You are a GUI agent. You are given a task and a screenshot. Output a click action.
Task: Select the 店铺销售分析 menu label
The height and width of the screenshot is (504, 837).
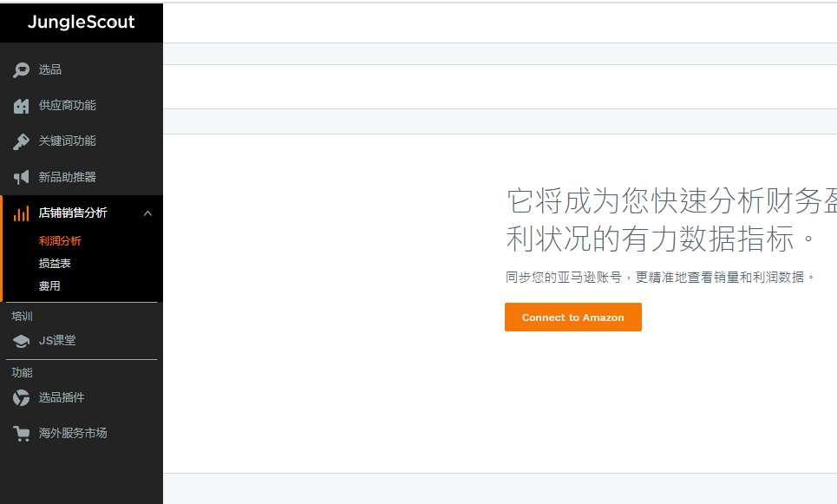73,213
